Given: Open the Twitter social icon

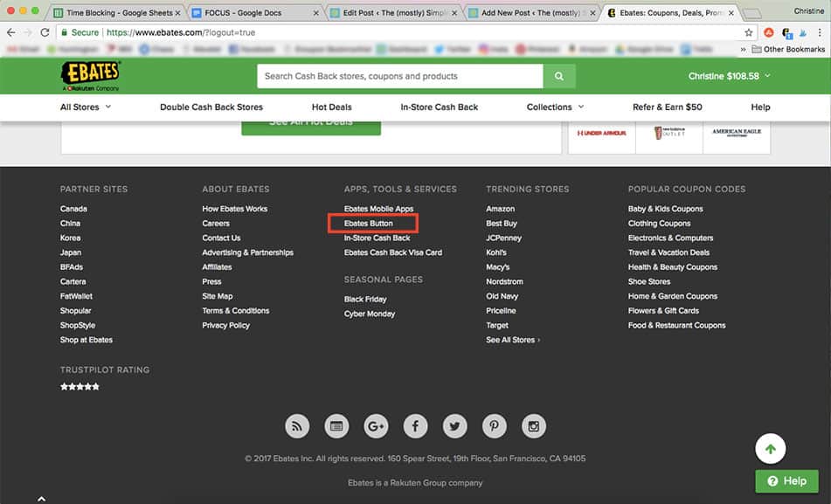Looking at the screenshot, I should coord(454,426).
